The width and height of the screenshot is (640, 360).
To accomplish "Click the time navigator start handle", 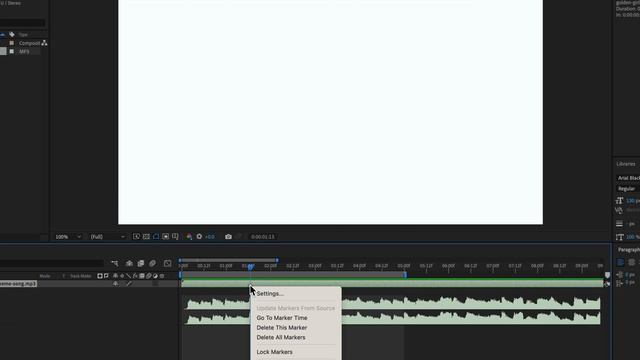I will 180,260.
